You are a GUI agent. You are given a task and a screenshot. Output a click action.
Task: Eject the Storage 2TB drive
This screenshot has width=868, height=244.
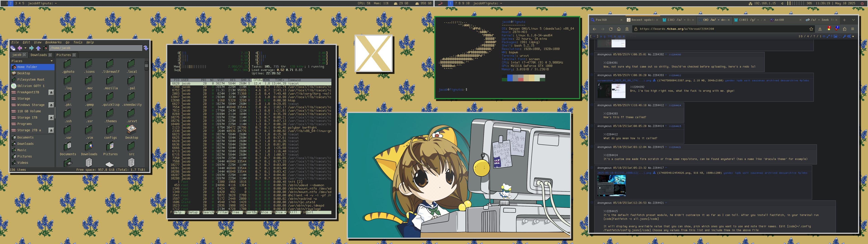[51, 130]
